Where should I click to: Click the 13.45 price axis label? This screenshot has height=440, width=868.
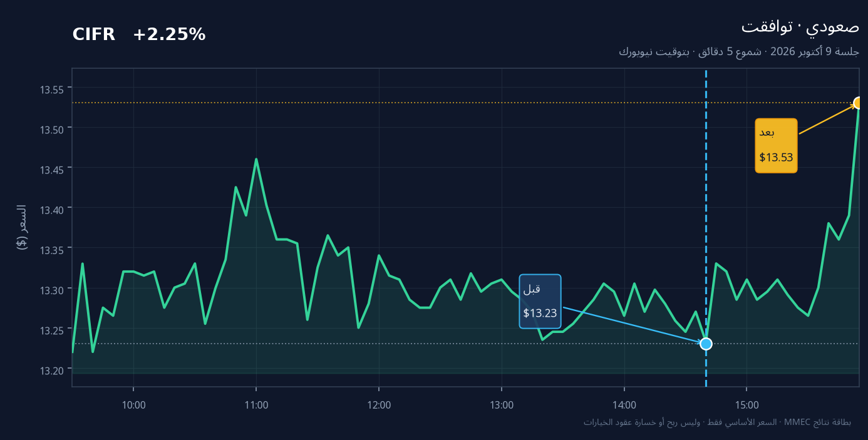pyautogui.click(x=52, y=170)
